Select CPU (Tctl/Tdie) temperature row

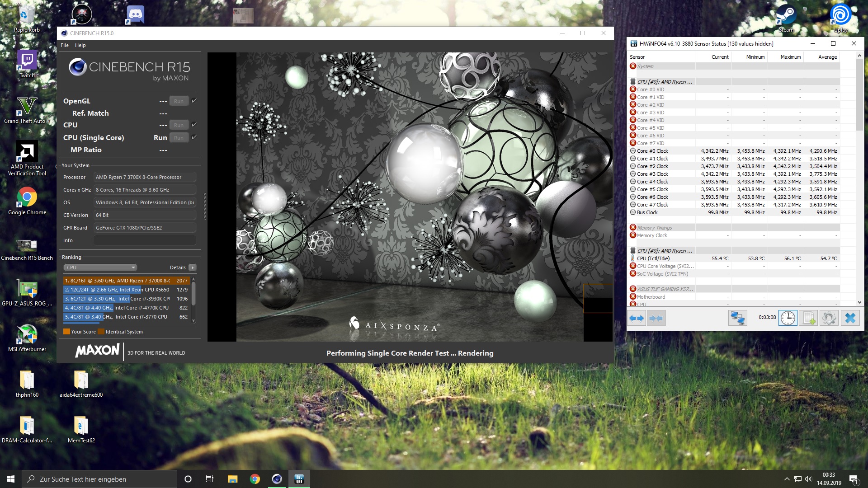pos(734,258)
